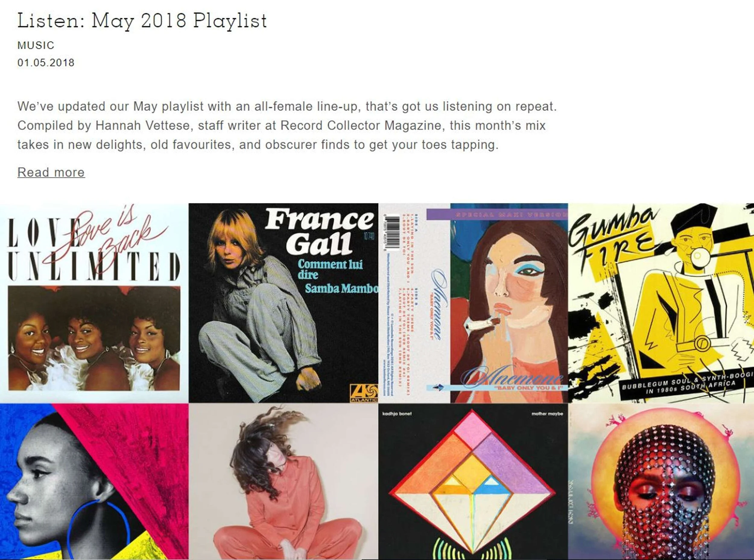The width and height of the screenshot is (754, 560).
Task: Click the Special Maxi Version purple banner
Action: pos(497,214)
